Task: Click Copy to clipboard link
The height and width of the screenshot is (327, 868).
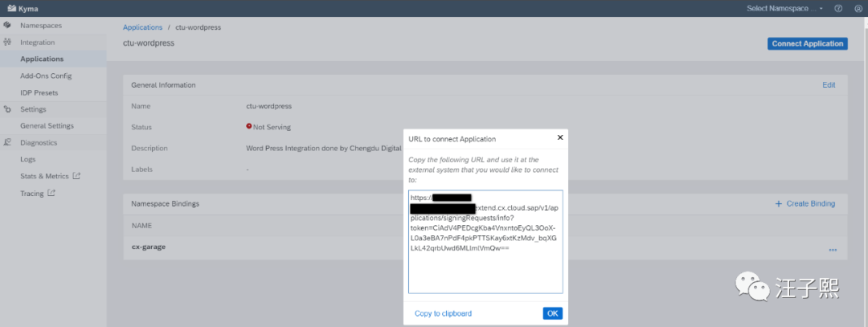Action: (444, 313)
